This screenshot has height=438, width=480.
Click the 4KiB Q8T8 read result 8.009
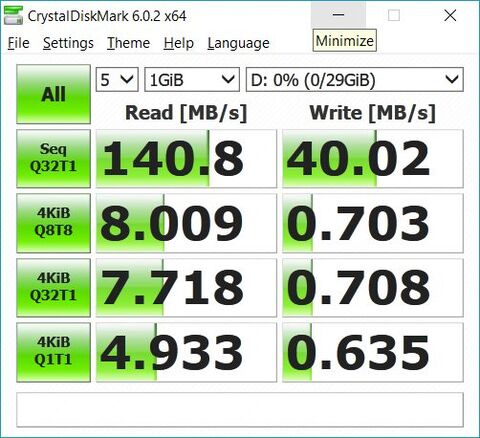pos(186,223)
